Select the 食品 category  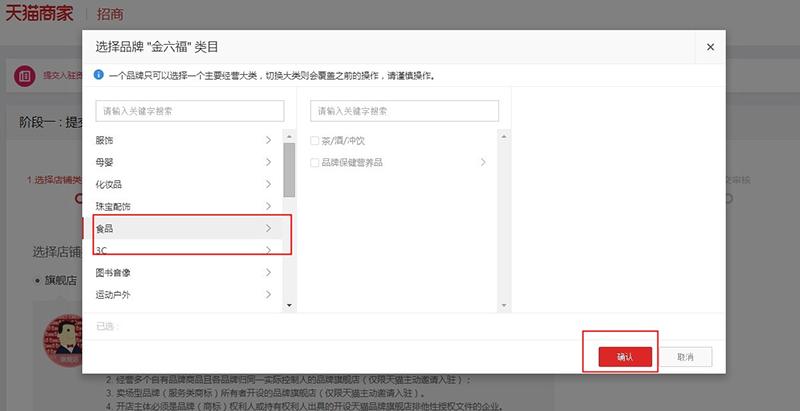[105, 228]
